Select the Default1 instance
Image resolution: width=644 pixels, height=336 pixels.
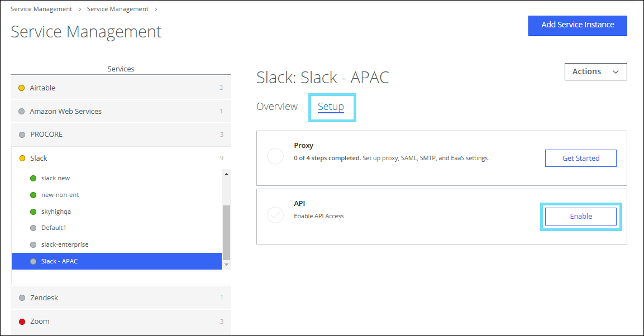117,228
